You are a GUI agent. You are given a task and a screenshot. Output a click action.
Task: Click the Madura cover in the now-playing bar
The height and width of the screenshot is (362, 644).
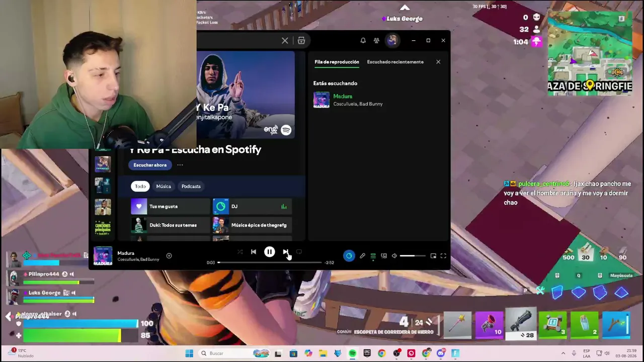coord(103,256)
